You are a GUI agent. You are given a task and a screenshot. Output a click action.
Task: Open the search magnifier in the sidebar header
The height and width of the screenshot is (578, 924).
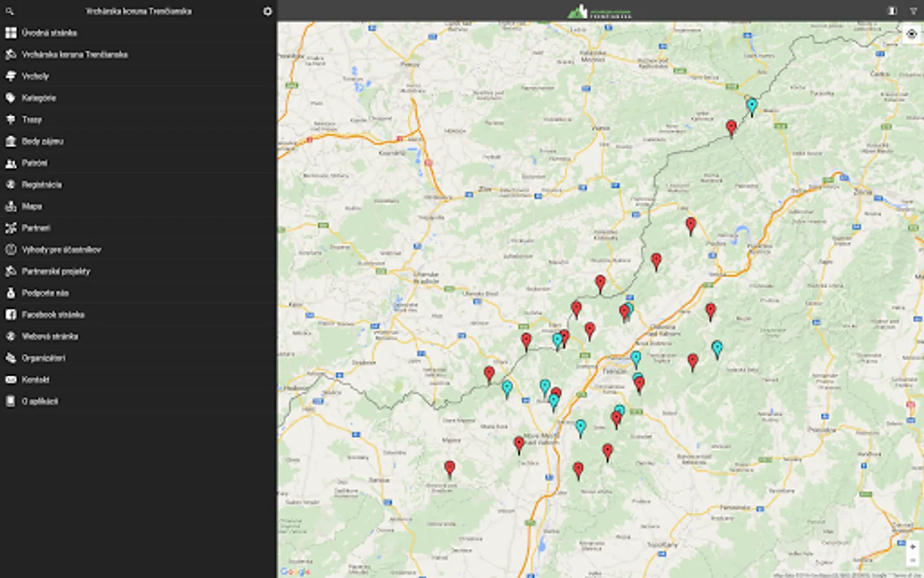[10, 11]
